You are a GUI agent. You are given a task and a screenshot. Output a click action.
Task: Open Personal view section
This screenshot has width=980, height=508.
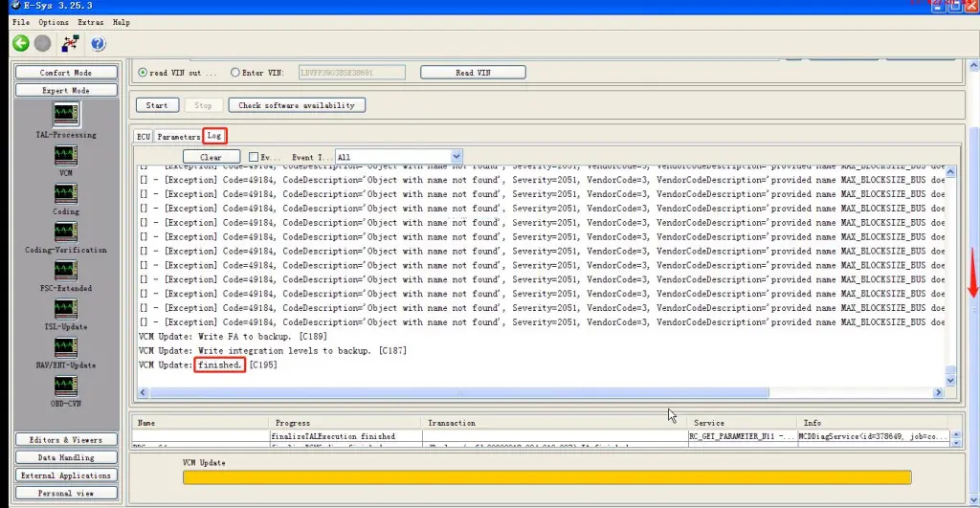(66, 493)
